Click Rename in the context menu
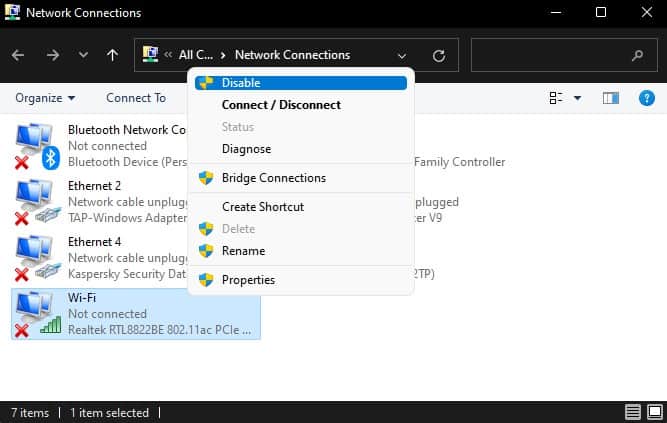This screenshot has width=667, height=423. coord(243,251)
